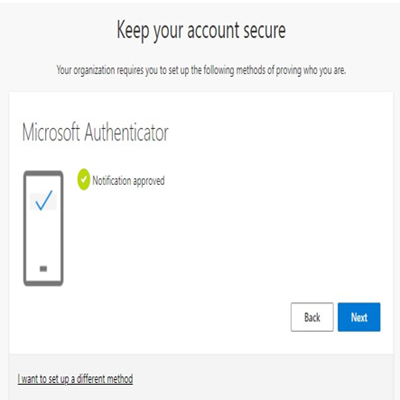Click the phone's home button graphic

pos(43,269)
